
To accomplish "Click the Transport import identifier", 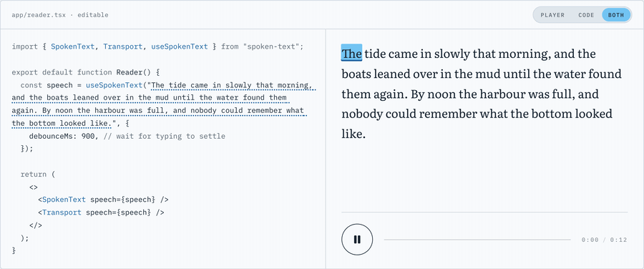I will (123, 47).
